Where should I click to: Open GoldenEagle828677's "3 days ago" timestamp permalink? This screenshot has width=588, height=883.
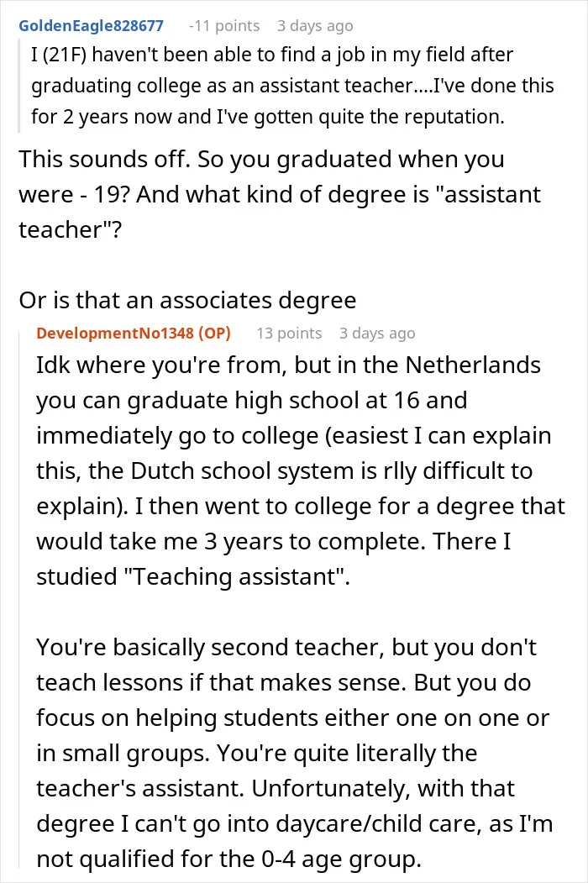pos(315,26)
